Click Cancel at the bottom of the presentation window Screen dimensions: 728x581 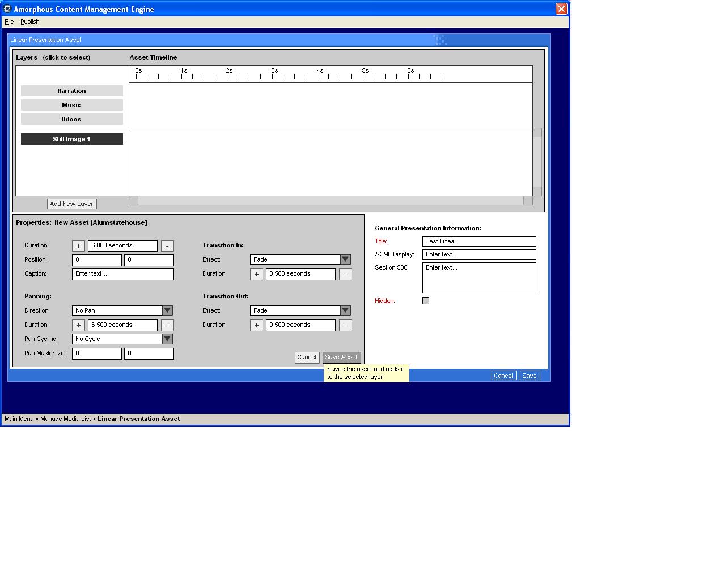click(x=503, y=376)
